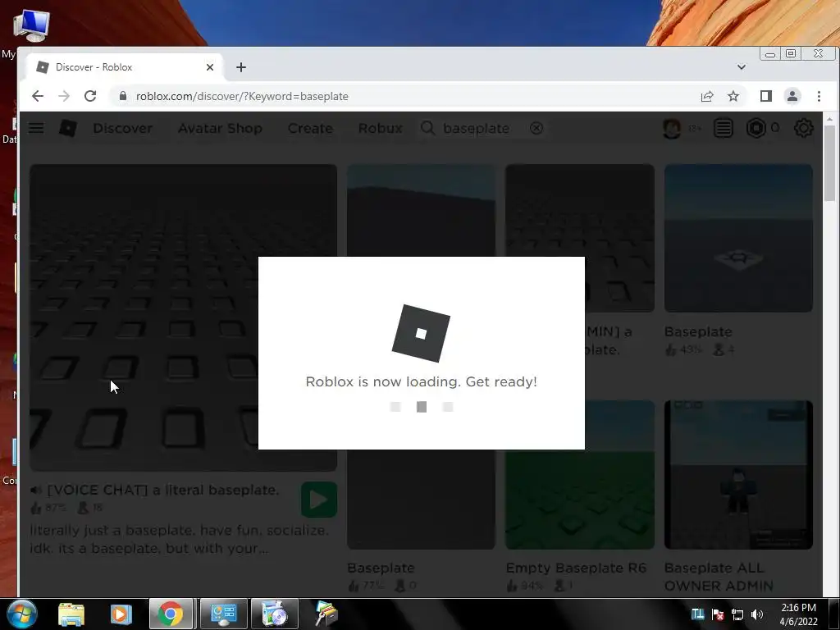Open [VOICE CHAT] a literal baseplate title
Screen dimensions: 840x630
pyautogui.click(x=163, y=490)
